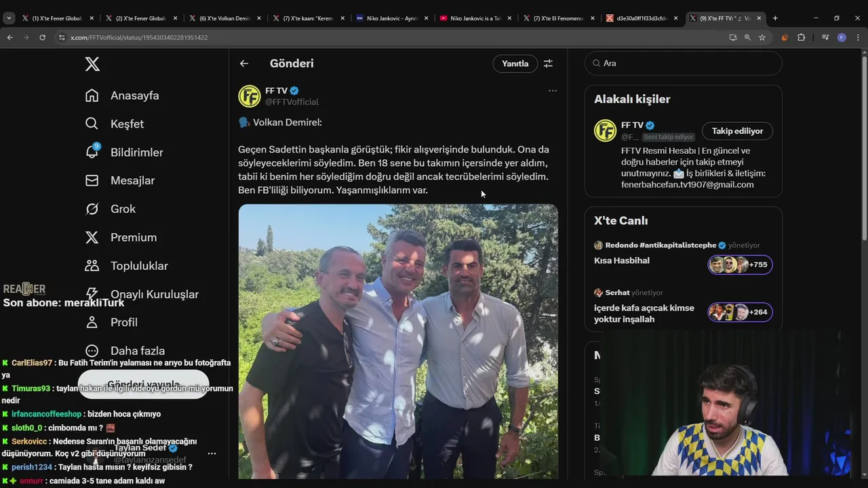
Task: Go back with the Gönderi arrow
Action: [244, 64]
